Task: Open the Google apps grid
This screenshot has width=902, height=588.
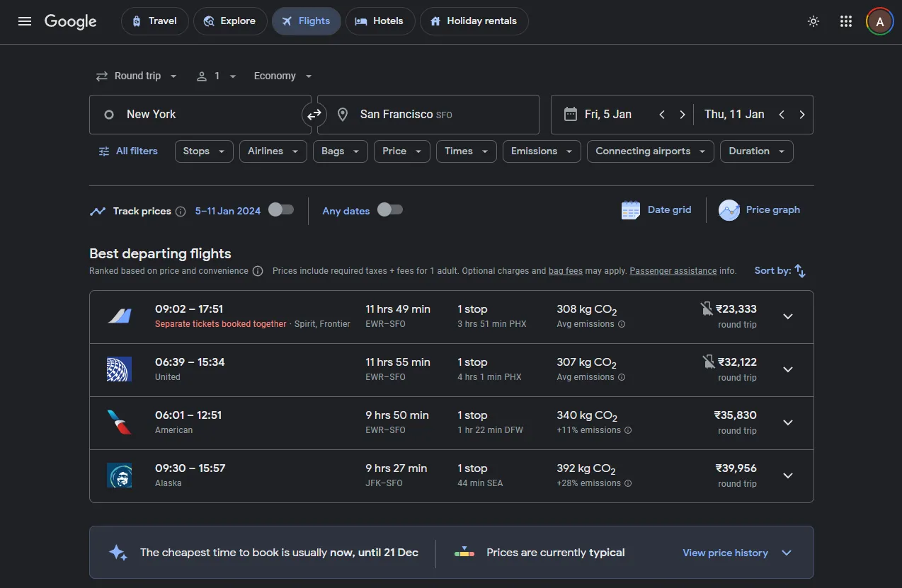Action: (846, 21)
